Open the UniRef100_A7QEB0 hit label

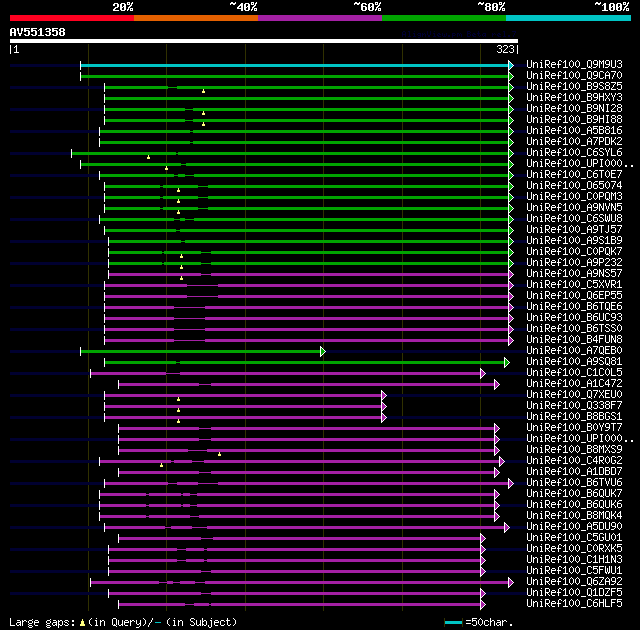[x=574, y=350]
